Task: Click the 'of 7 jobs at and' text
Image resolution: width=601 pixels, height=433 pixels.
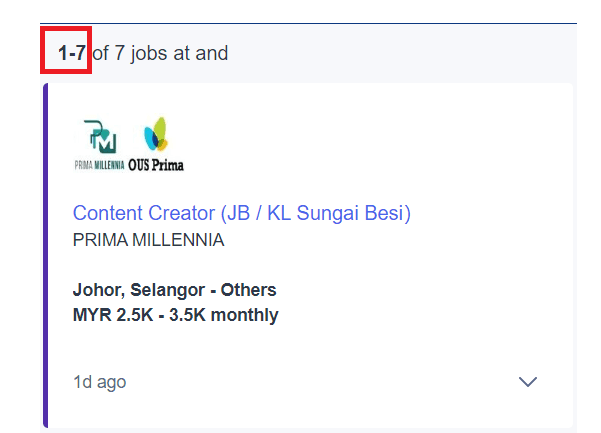Action: 160,53
